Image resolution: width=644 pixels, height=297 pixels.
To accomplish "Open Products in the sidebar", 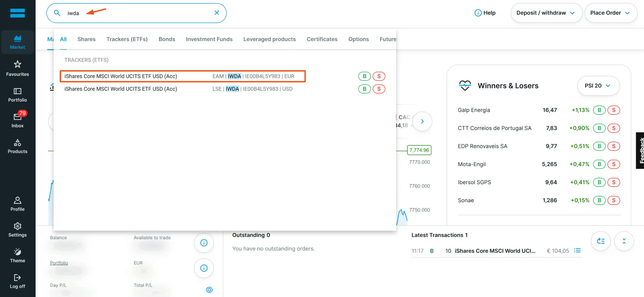I will tap(17, 146).
